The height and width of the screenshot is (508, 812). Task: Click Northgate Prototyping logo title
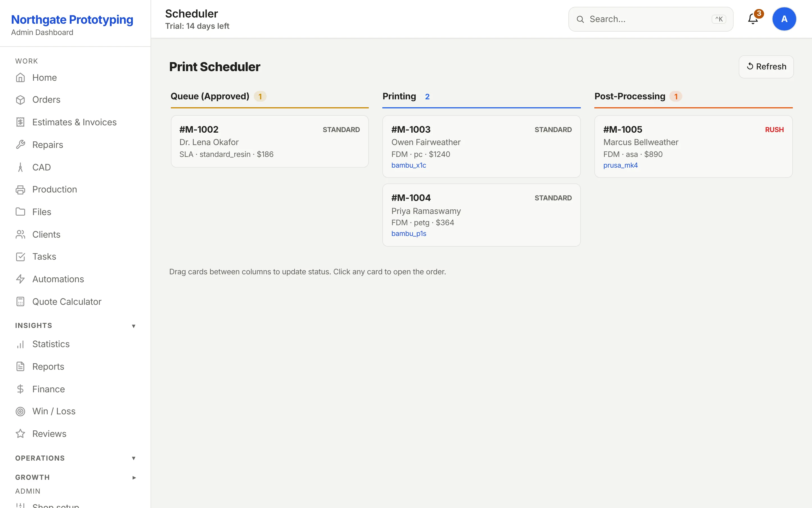(x=72, y=19)
